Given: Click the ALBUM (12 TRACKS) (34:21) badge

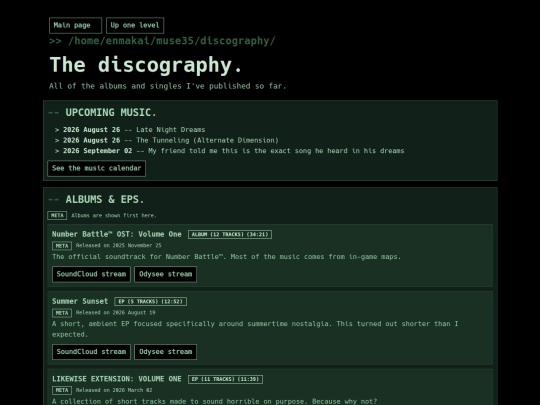Looking at the screenshot, I should [x=230, y=235].
